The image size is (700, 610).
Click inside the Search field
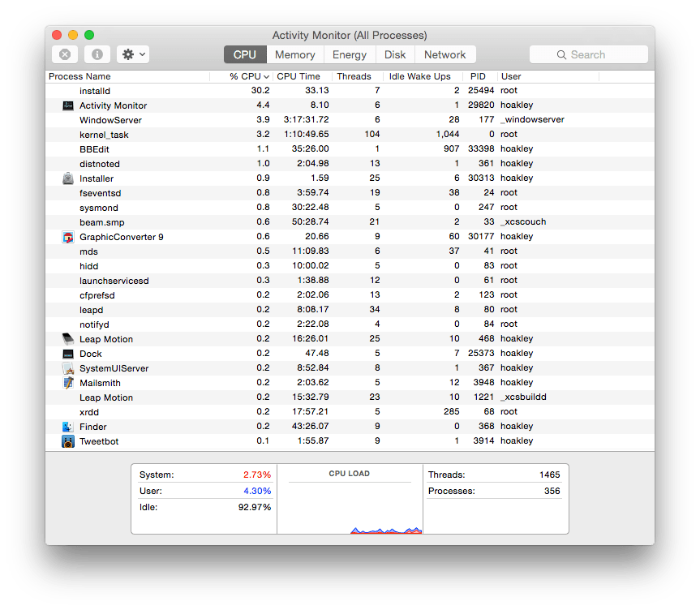pos(589,54)
